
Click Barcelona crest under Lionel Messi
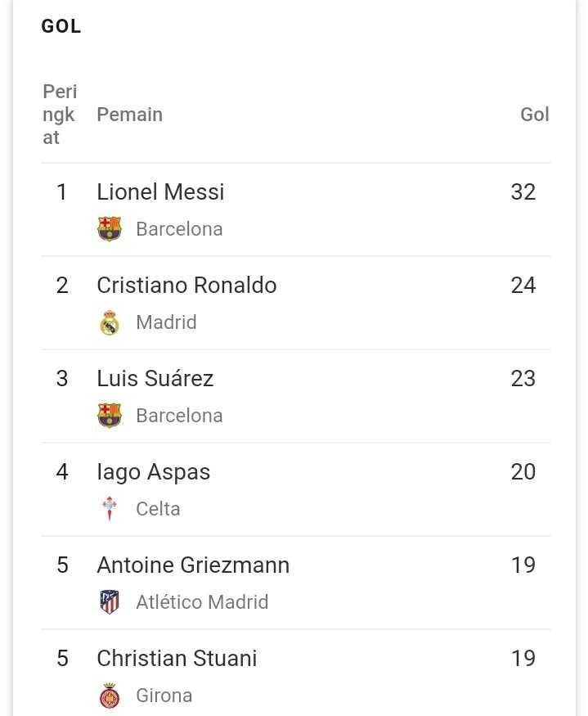coord(110,229)
